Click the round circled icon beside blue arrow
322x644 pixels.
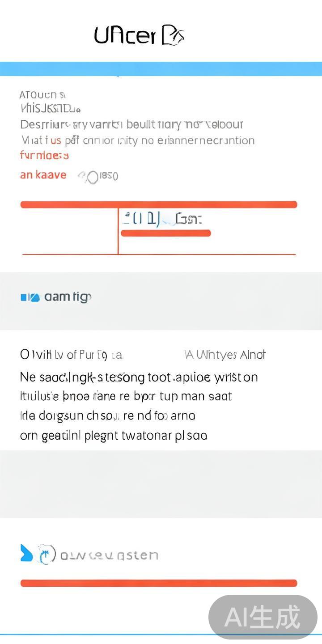coord(46,555)
